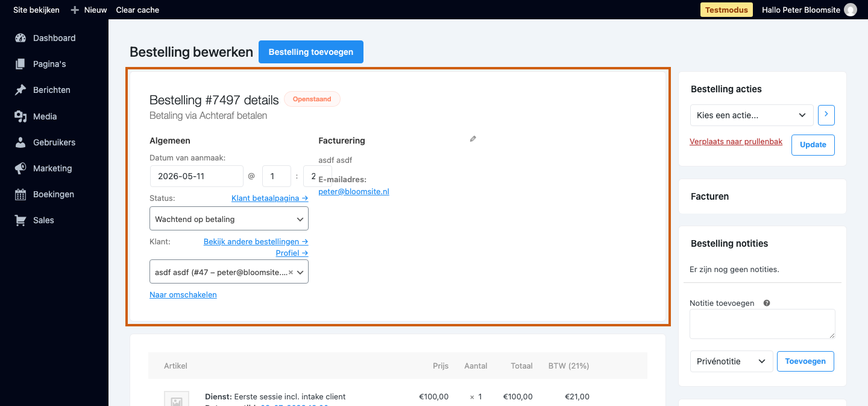The height and width of the screenshot is (406, 868).
Task: Click the product placeholder image thumbnail
Action: coord(177,399)
